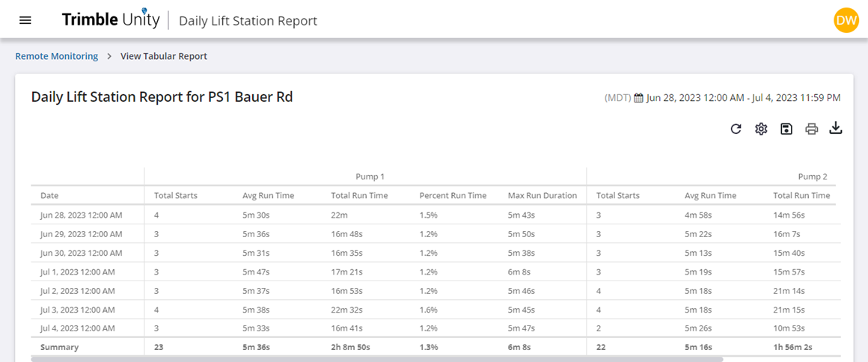Go to Remote Monitoring breadcrumb link
Screen dimensions: 868x362
(56, 56)
